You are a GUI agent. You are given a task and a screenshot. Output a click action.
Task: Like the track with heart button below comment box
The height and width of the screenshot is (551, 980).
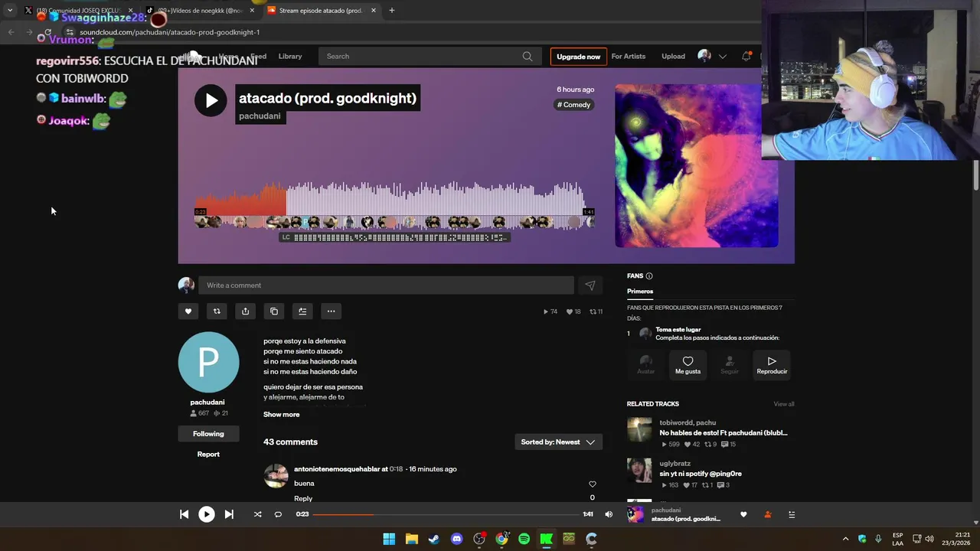pyautogui.click(x=188, y=311)
